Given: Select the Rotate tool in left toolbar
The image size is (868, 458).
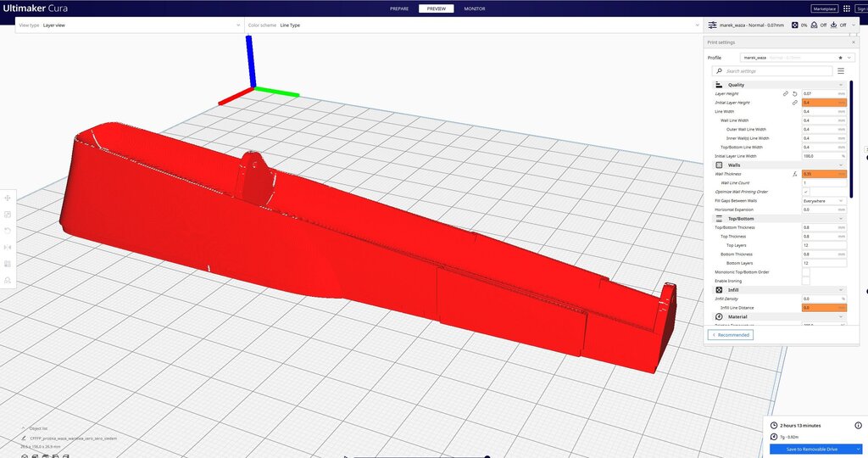Looking at the screenshot, I should point(8,230).
